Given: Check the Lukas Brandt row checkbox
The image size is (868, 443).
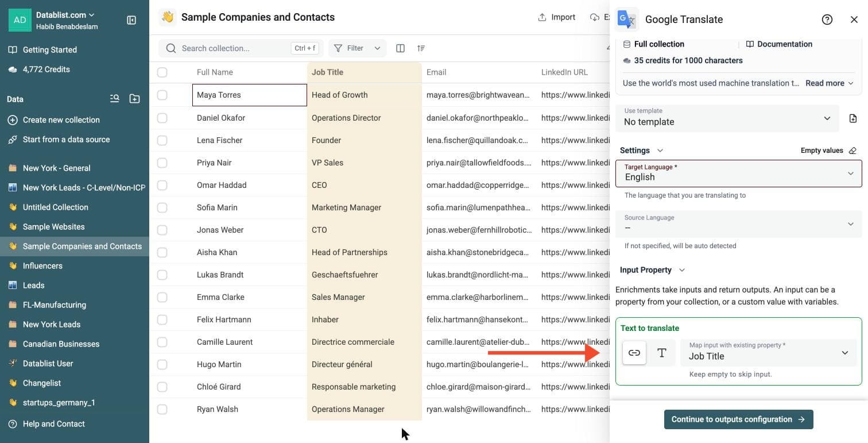Looking at the screenshot, I should pyautogui.click(x=162, y=275).
